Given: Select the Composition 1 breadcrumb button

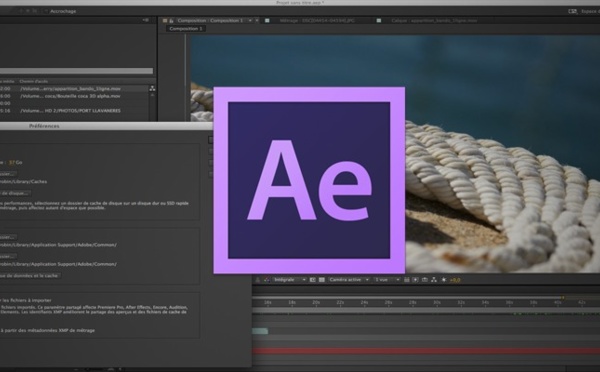Looking at the screenshot, I should (186, 29).
